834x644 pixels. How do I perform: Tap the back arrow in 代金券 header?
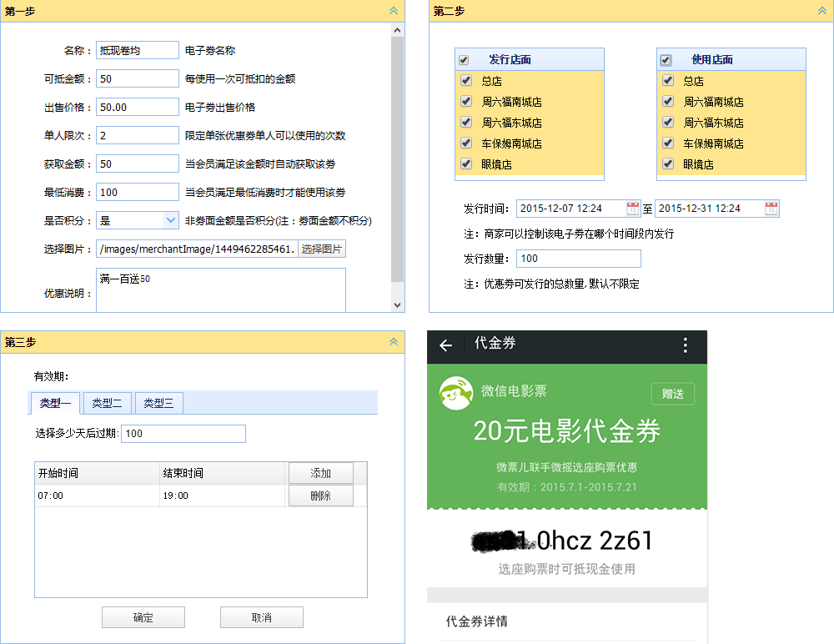(446, 345)
